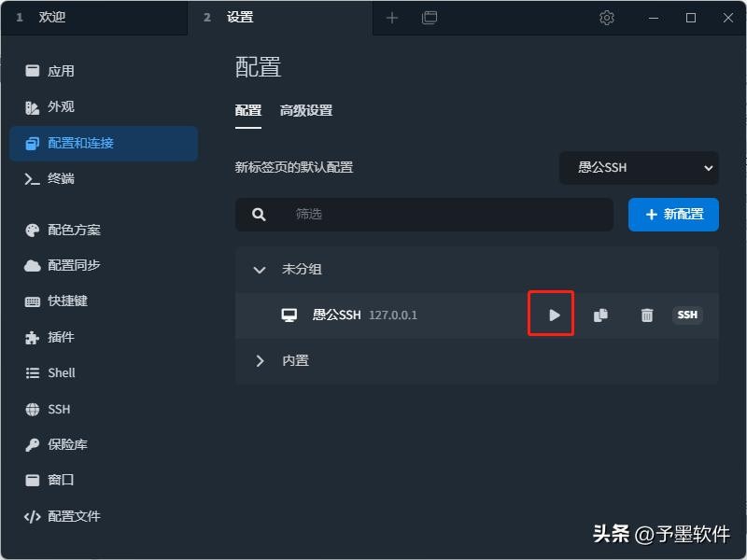
Task: Open the 配置文件 config file section
Action: tap(74, 516)
